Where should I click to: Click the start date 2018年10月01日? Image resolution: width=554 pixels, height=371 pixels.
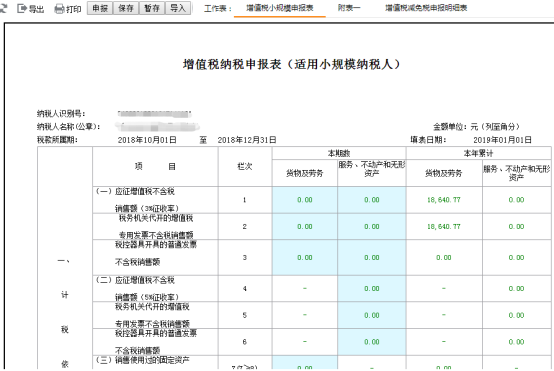147,140
